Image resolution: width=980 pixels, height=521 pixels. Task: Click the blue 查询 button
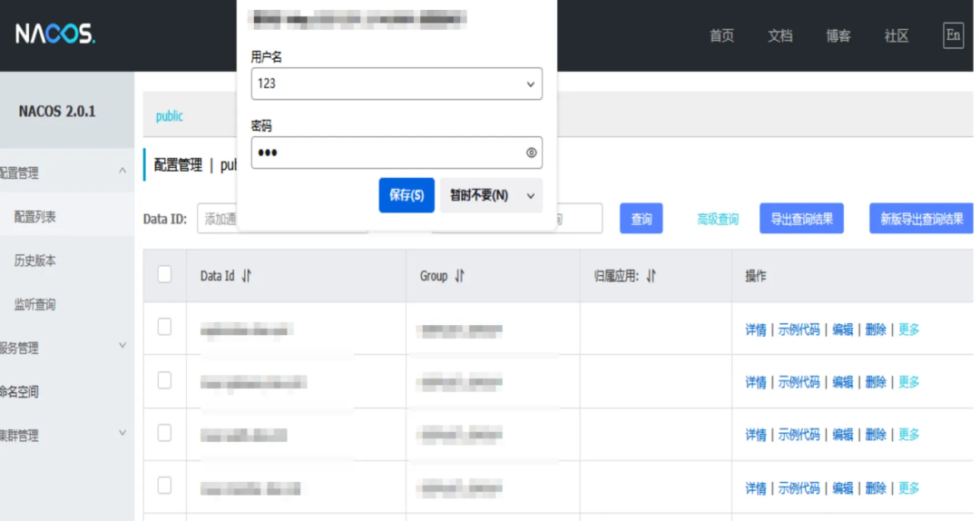pos(641,219)
